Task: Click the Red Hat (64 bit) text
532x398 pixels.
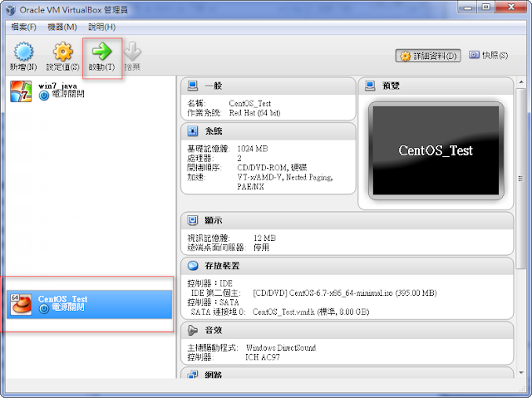Action: [254, 113]
